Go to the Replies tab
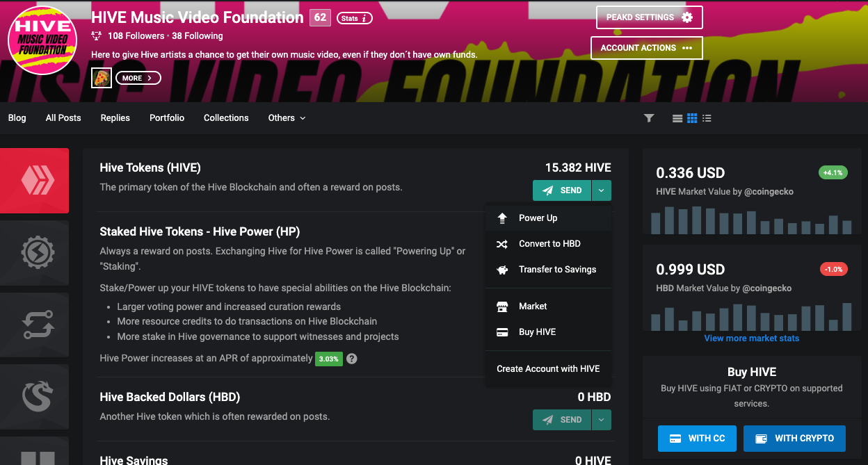This screenshot has width=868, height=465. 115,118
